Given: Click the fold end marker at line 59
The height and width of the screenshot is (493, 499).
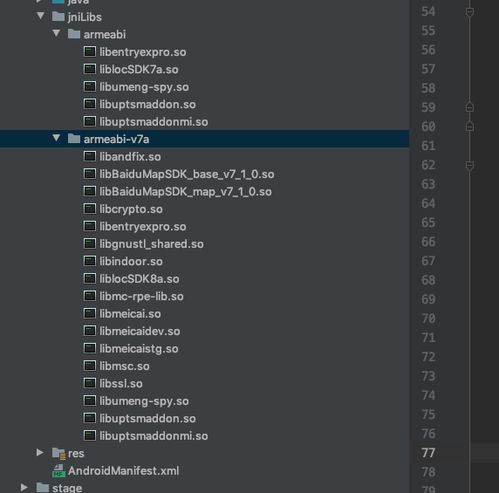Looking at the screenshot, I should pos(470,107).
